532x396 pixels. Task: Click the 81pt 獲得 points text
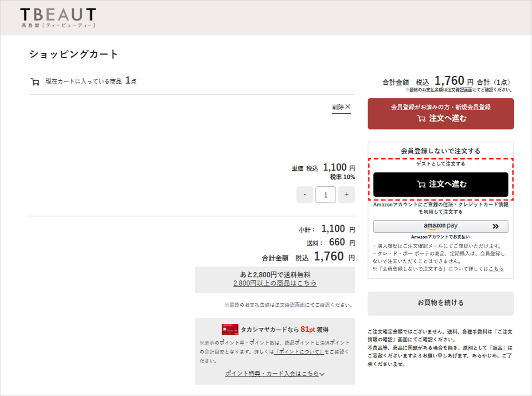(314, 329)
